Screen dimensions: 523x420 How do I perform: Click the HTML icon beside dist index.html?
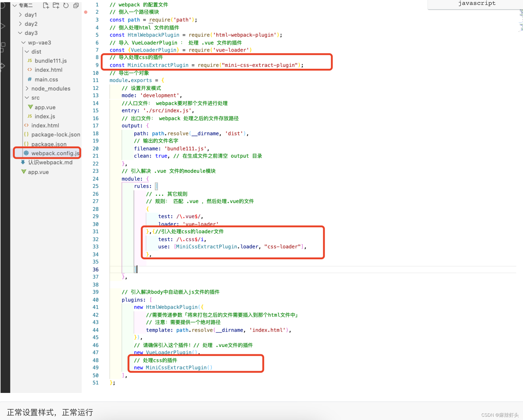(x=30, y=70)
